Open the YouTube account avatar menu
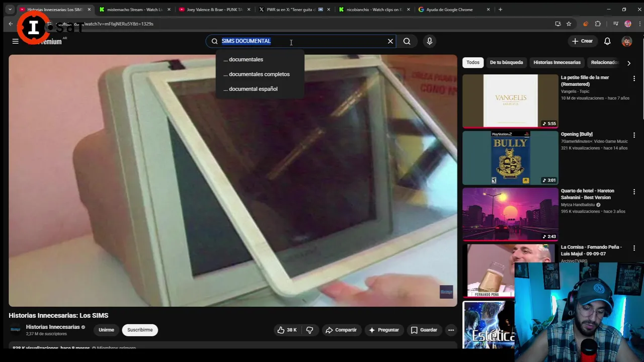This screenshot has width=644, height=362. (x=626, y=41)
